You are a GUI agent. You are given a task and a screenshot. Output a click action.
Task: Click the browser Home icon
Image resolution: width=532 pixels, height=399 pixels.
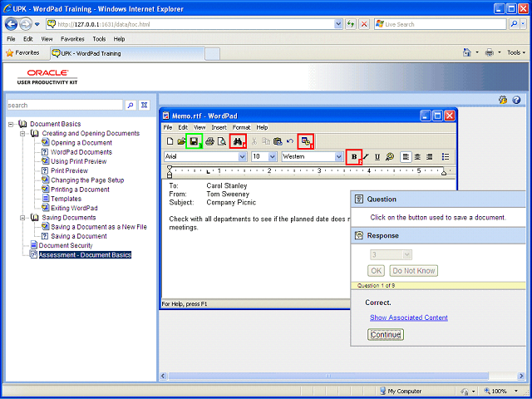(467, 52)
